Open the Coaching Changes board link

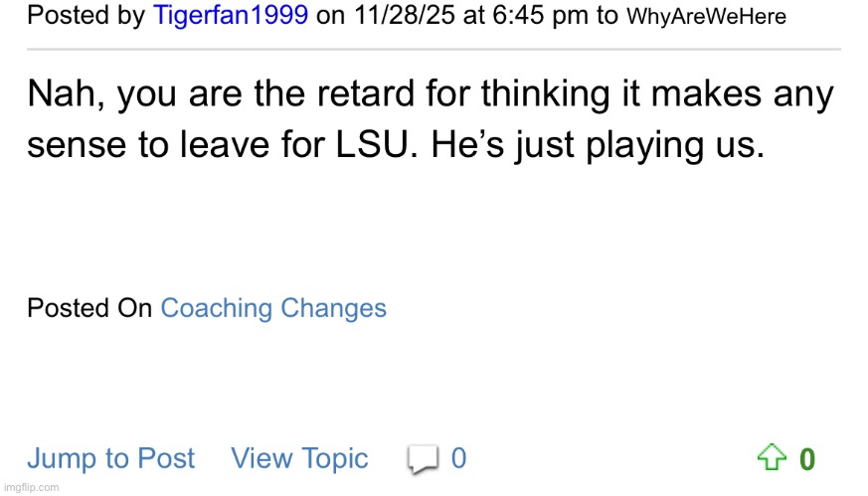click(x=273, y=308)
